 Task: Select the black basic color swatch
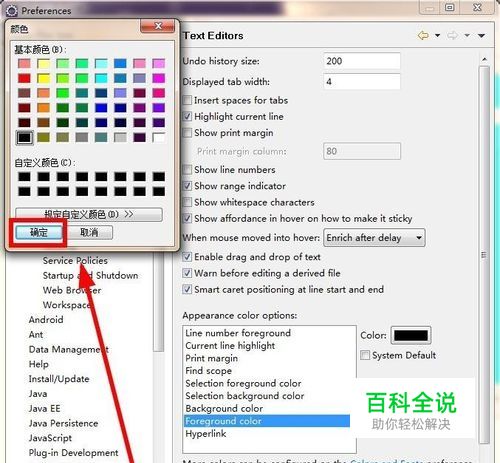point(24,138)
